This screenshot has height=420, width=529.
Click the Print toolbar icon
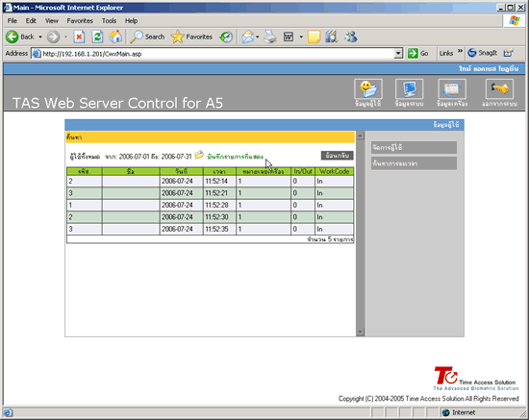point(270,37)
